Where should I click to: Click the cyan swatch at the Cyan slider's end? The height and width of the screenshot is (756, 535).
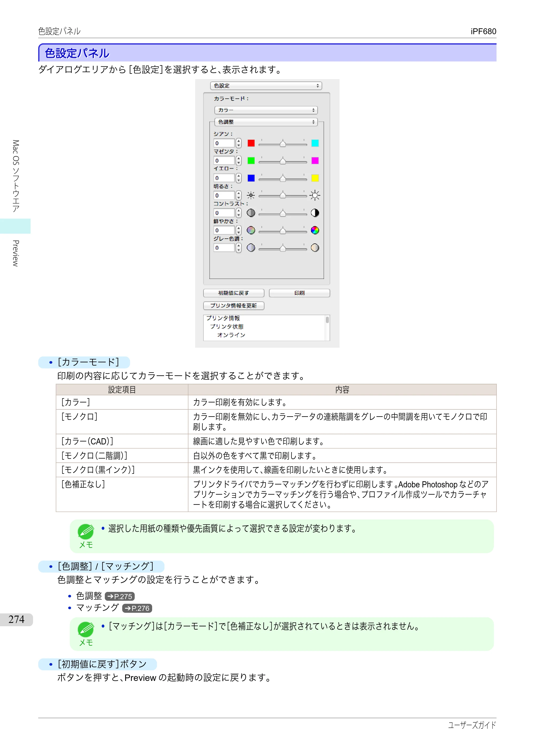[x=315, y=143]
